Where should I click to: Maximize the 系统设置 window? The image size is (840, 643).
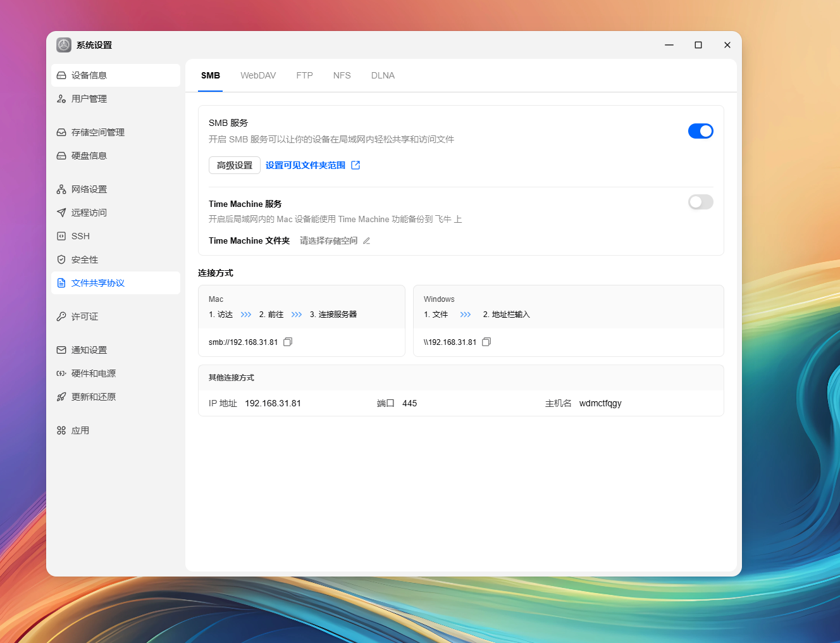[x=698, y=45]
